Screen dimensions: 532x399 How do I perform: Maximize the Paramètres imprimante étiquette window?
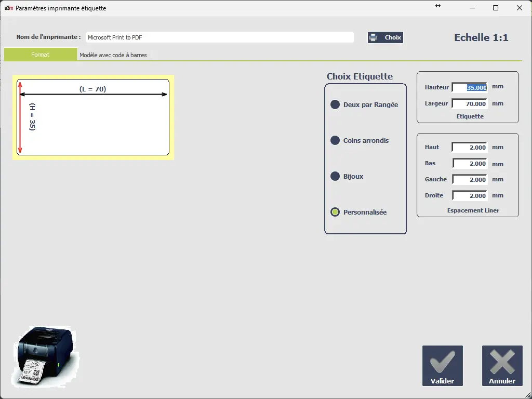(x=496, y=8)
